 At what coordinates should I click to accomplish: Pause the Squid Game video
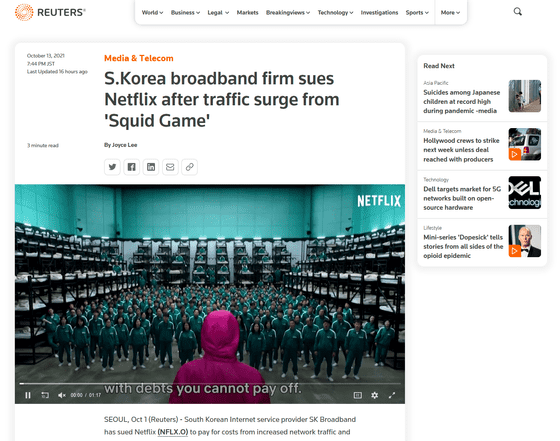(28, 395)
